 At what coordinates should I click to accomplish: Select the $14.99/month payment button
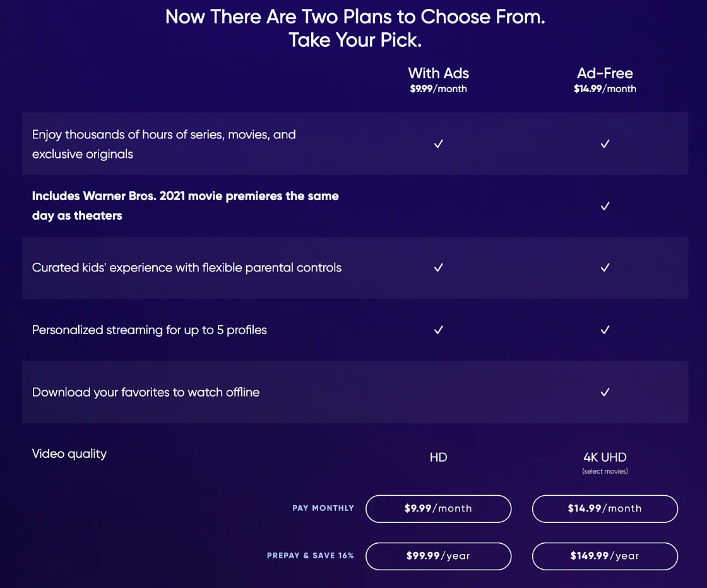pyautogui.click(x=605, y=508)
